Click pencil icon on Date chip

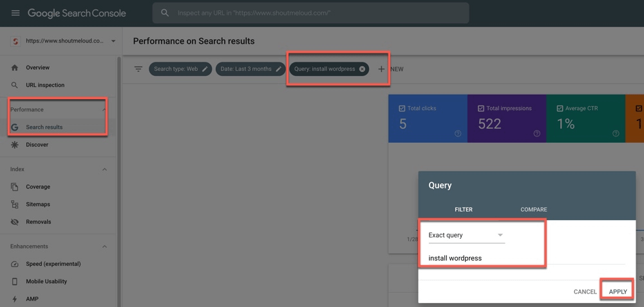coord(278,69)
